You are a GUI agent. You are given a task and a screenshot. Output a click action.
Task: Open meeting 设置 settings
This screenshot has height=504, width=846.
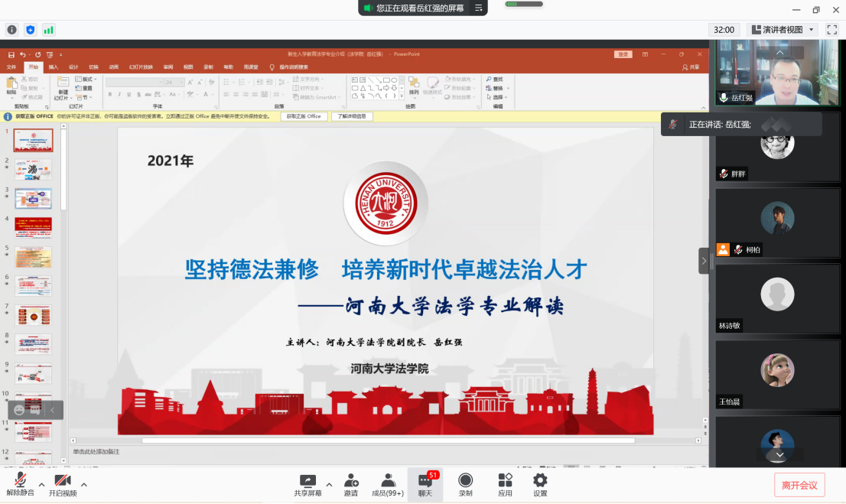pyautogui.click(x=540, y=485)
